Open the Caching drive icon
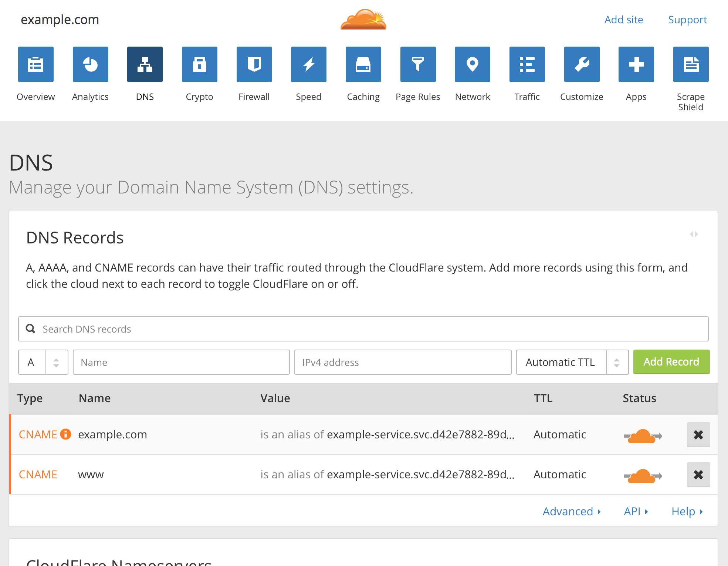728x566 pixels. tap(363, 64)
